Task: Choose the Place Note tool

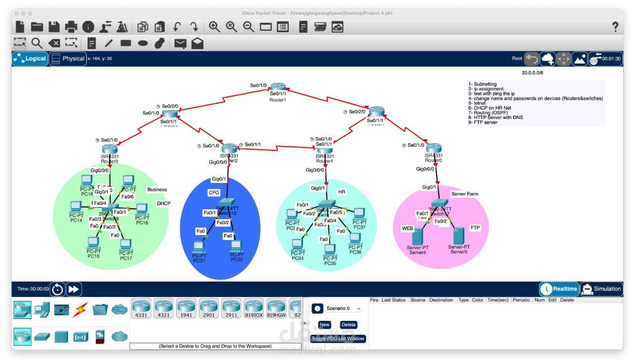Action: click(x=92, y=43)
